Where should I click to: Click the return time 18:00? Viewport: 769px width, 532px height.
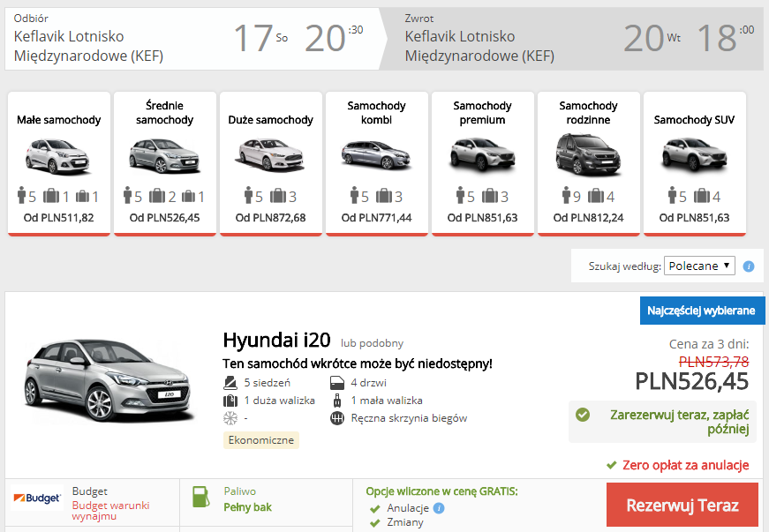pyautogui.click(x=726, y=38)
